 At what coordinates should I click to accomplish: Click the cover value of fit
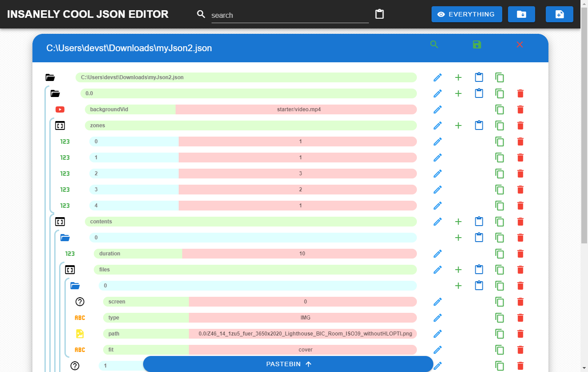303,350
